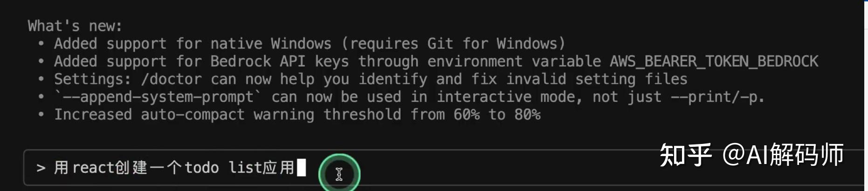Click the block text cursor after 应用

click(302, 168)
